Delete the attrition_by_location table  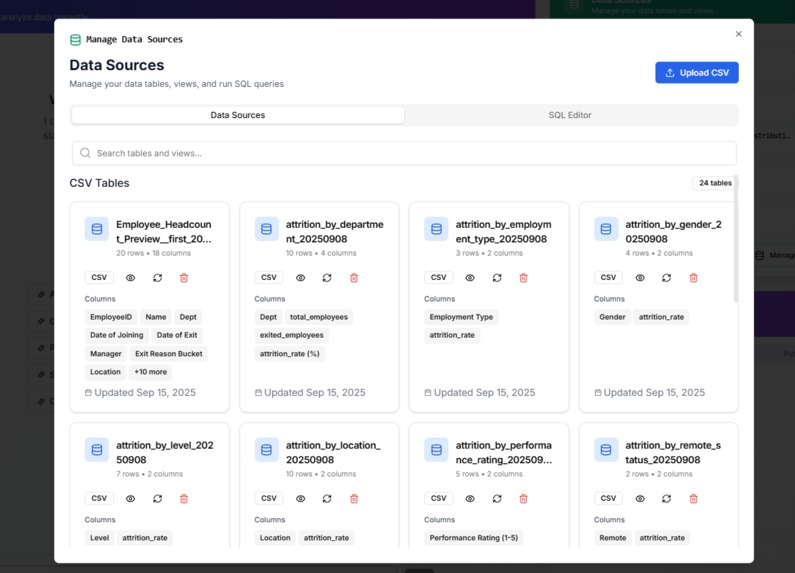click(x=354, y=498)
